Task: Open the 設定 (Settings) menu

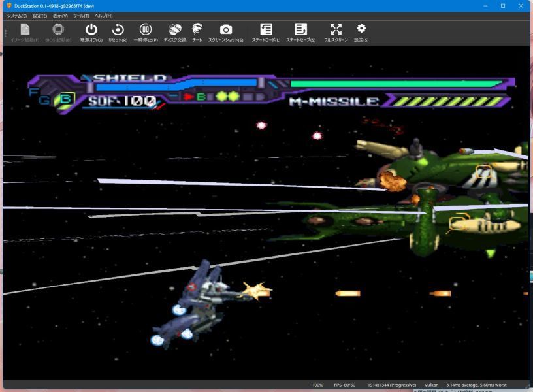Action: tap(39, 16)
